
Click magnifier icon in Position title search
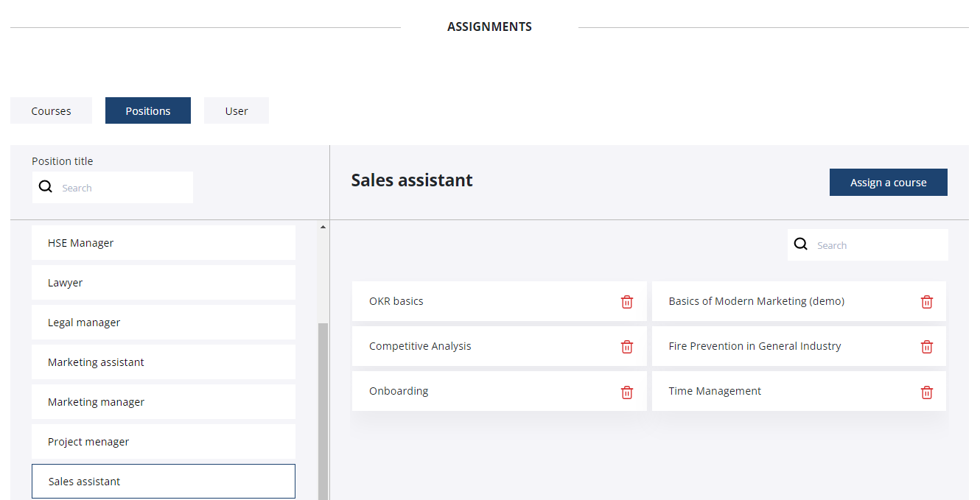point(46,187)
